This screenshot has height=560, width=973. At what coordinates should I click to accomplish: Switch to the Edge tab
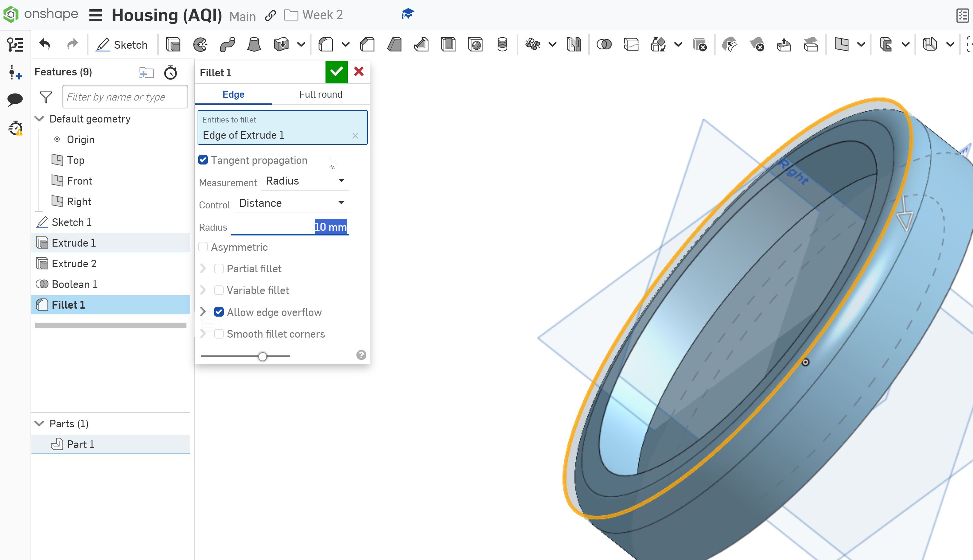tap(234, 94)
